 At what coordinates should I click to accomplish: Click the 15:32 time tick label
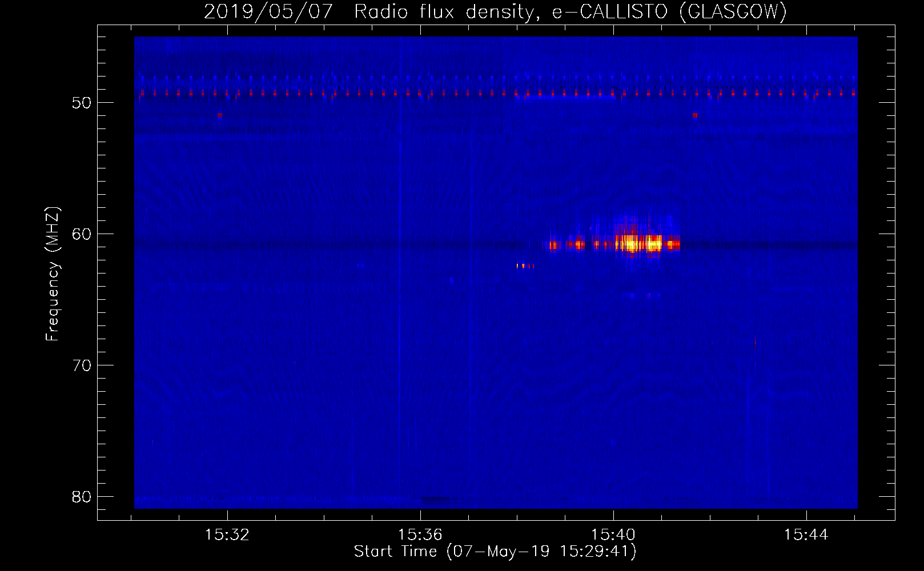[227, 535]
